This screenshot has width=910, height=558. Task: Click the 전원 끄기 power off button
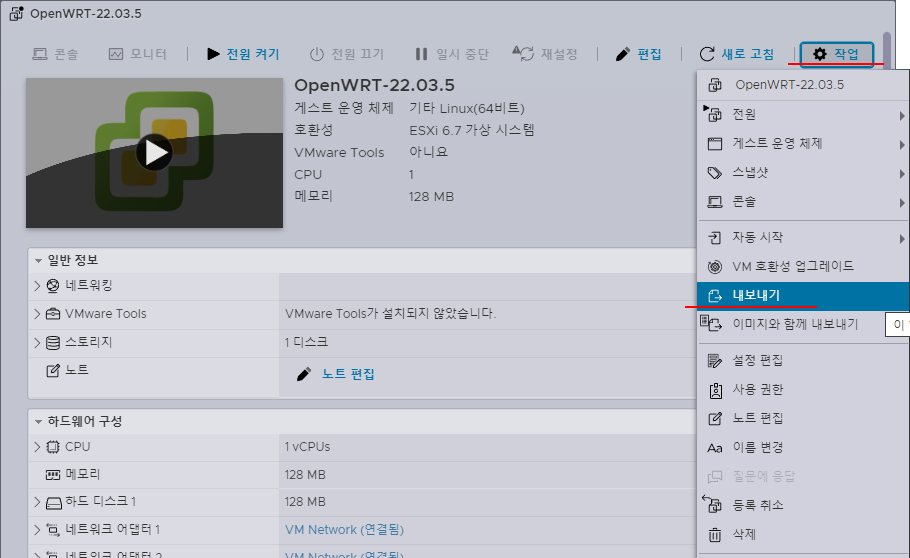click(x=347, y=54)
